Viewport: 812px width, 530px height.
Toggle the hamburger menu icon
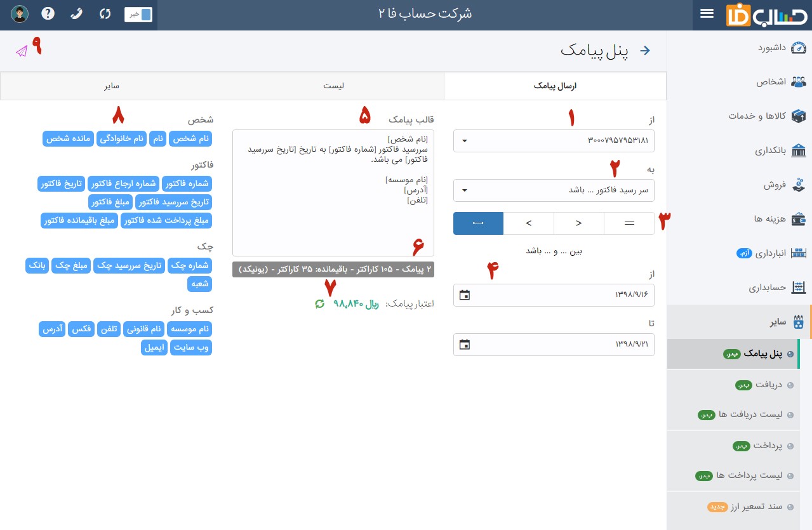click(x=707, y=14)
